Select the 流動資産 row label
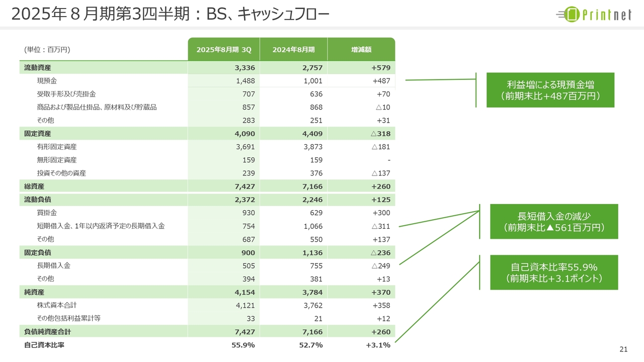The image size is (644, 362). point(38,67)
